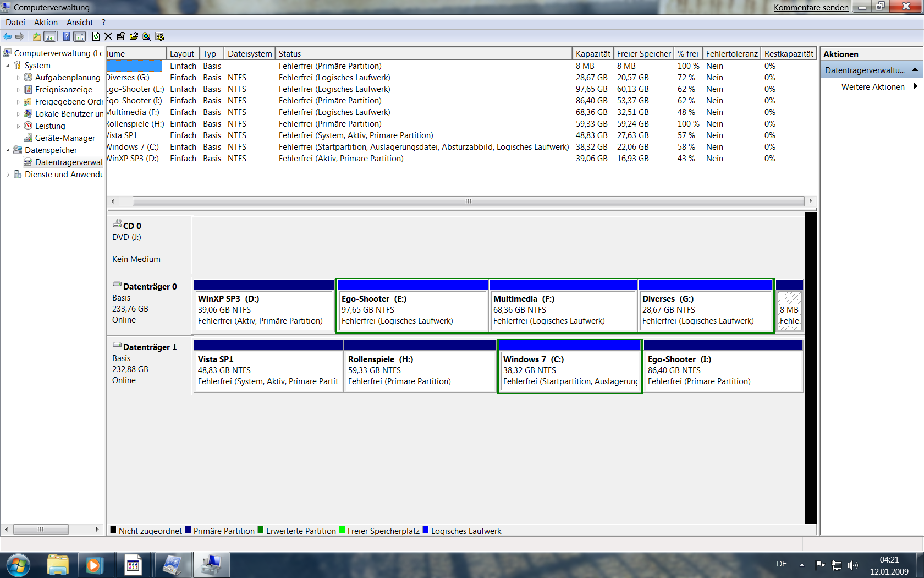Open properties via the toolbar icon

point(121,36)
